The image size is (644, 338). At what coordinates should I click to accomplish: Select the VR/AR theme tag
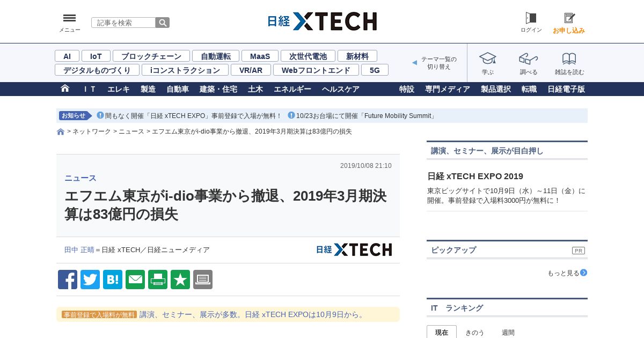tap(251, 70)
